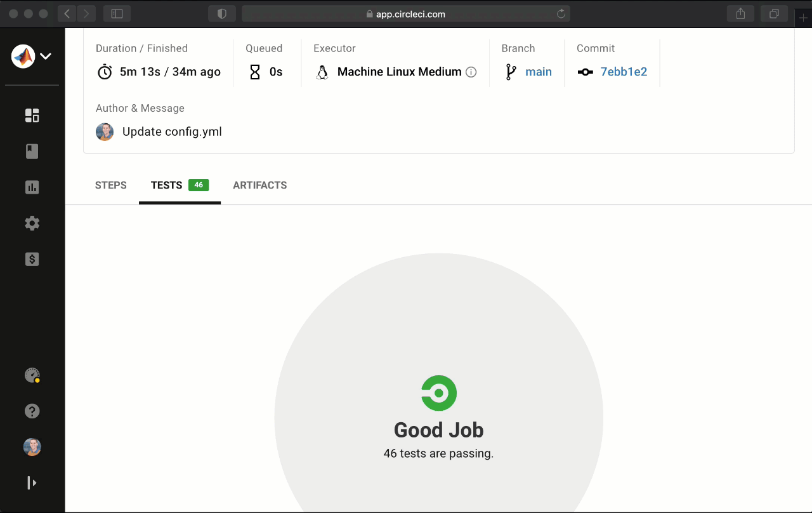Open Organization Settings gear icon
This screenshot has height=513, width=812.
[x=32, y=223]
